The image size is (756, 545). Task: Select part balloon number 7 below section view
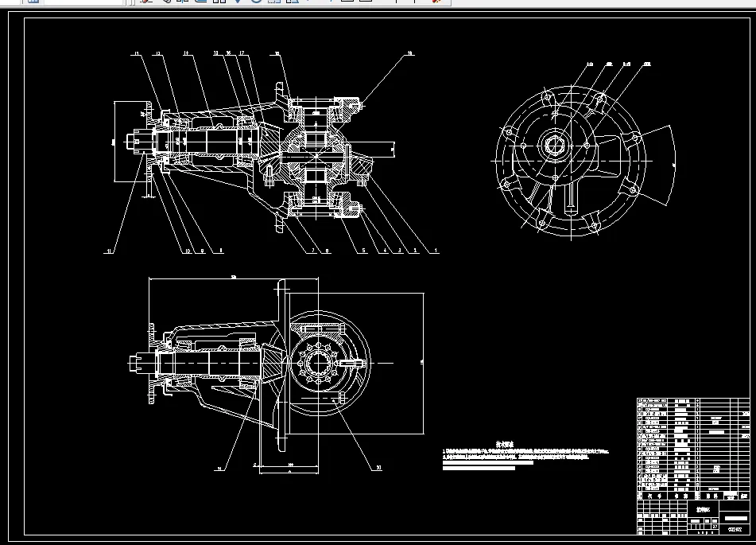tap(313, 251)
